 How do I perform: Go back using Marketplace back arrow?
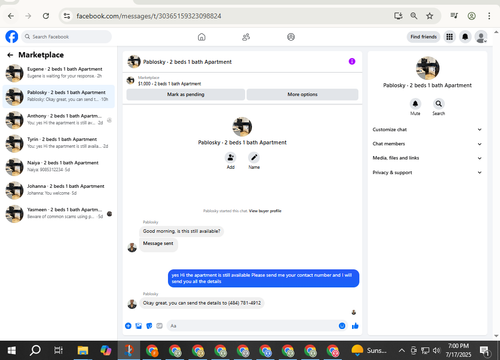(x=10, y=55)
